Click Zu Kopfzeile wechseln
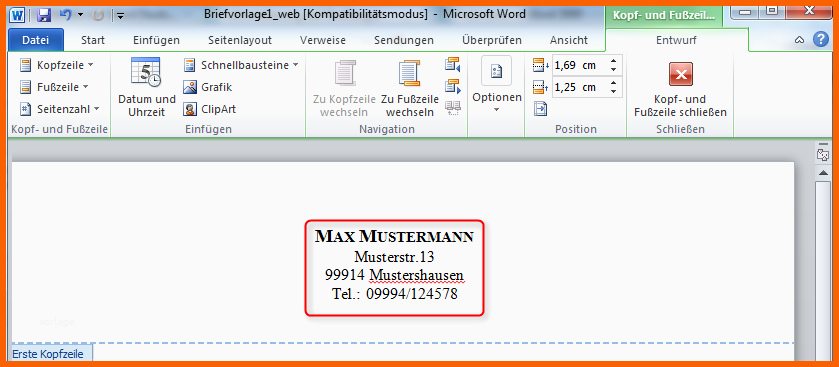This screenshot has width=839, height=367. [x=344, y=88]
